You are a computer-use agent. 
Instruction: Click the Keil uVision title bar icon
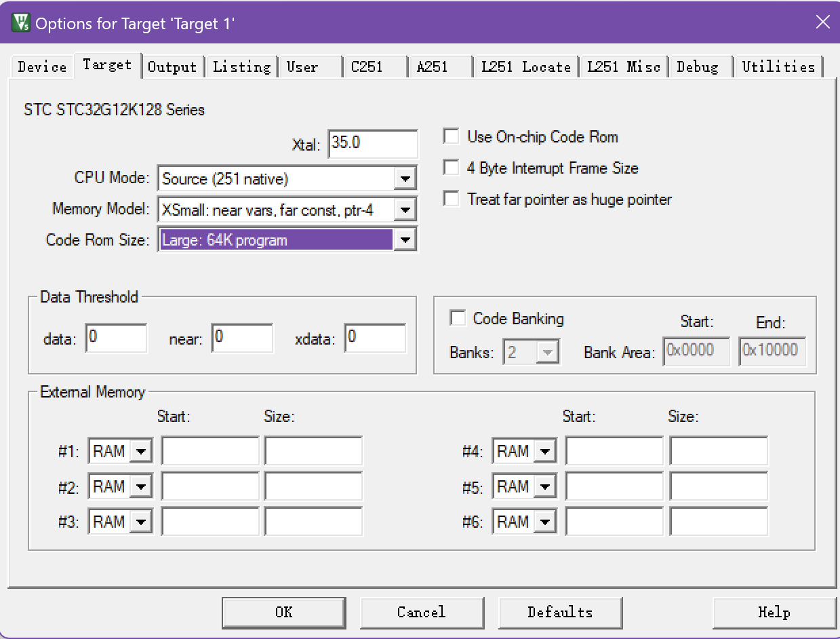tap(20, 22)
